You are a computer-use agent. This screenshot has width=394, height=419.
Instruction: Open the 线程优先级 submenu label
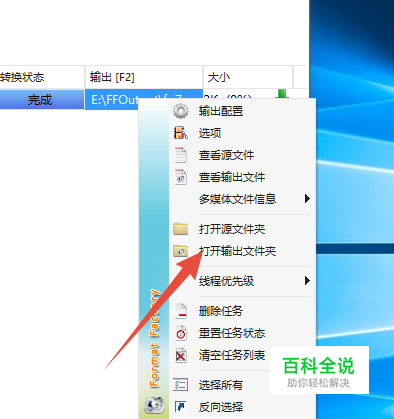coord(226,281)
